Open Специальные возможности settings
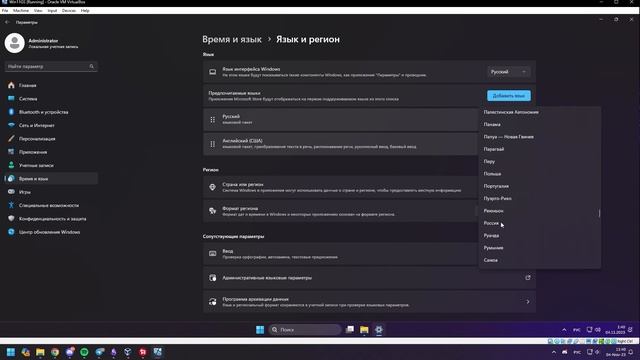 tap(51, 205)
